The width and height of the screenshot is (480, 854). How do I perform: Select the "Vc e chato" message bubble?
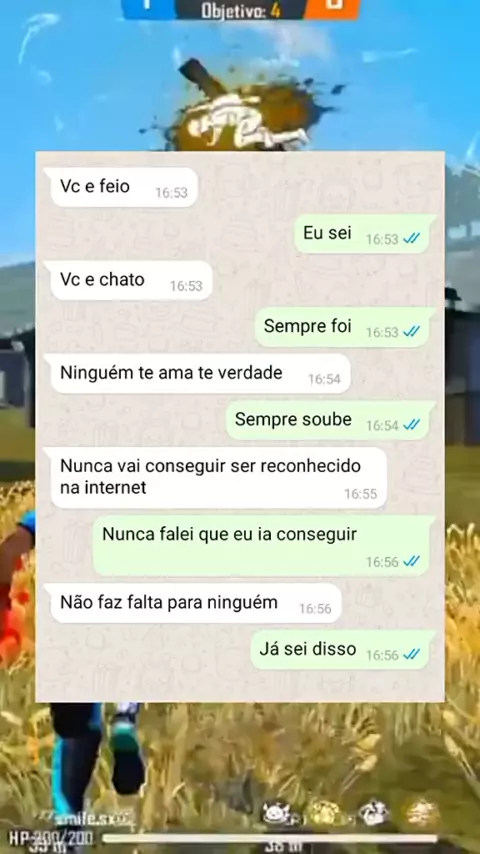pyautogui.click(x=129, y=280)
